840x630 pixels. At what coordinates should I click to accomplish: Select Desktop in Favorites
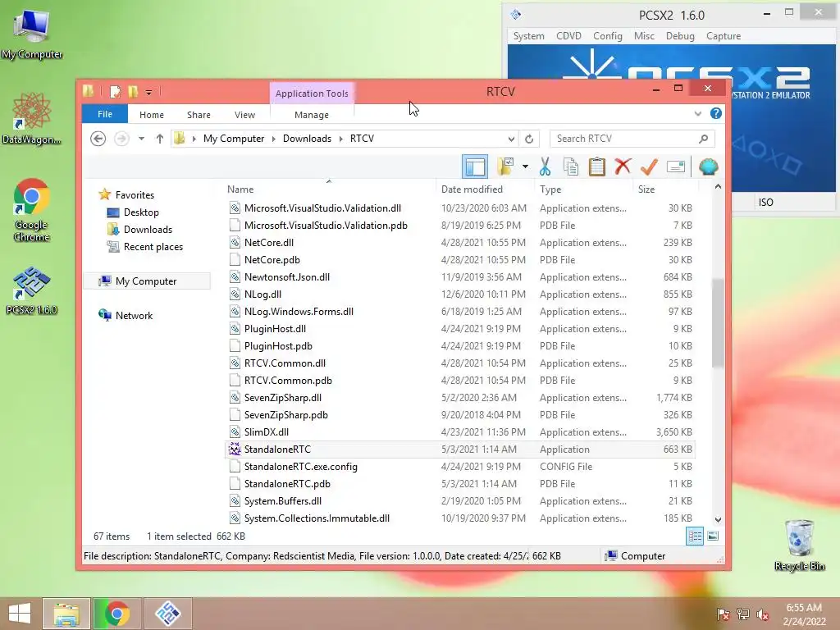(x=141, y=212)
